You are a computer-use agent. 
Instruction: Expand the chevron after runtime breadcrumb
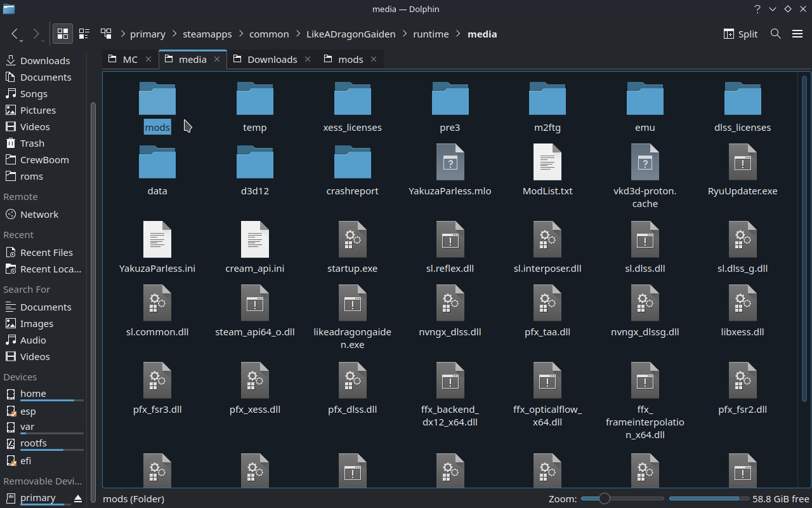pos(458,34)
